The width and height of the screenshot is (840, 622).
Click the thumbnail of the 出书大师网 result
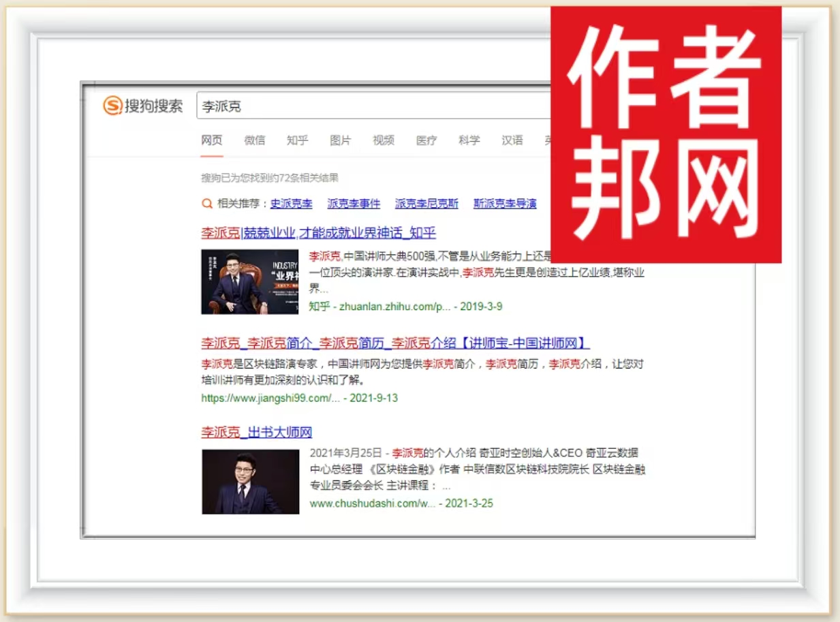tap(250, 481)
